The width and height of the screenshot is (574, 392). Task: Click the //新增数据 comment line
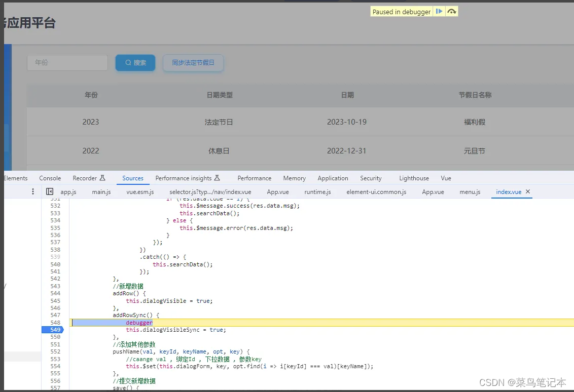tap(128, 286)
